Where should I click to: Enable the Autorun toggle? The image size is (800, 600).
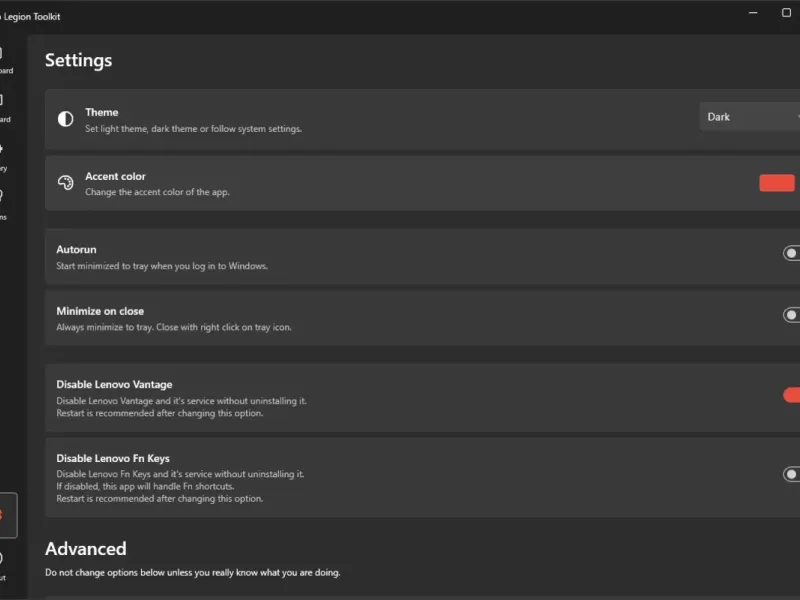[x=791, y=254]
